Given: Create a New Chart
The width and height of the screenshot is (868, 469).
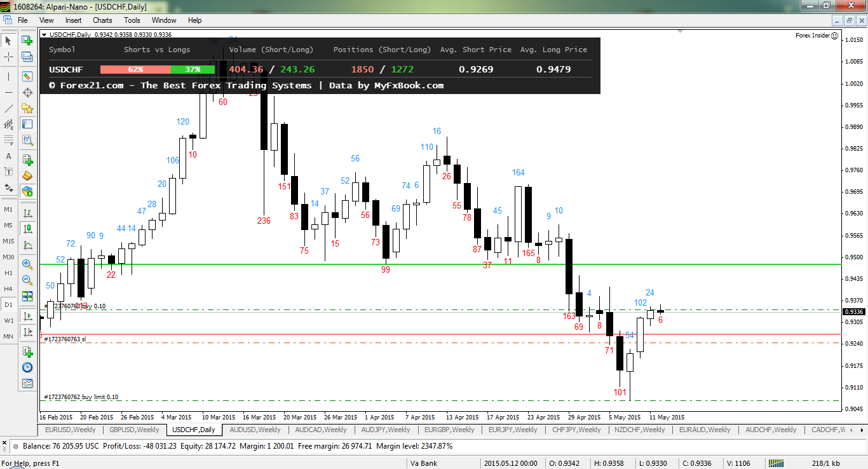Looking at the screenshot, I should pyautogui.click(x=27, y=41).
